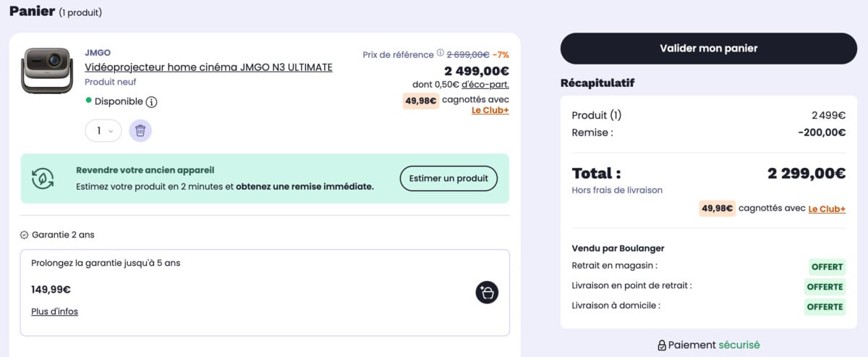
Task: Click Valider mon panier button
Action: [x=708, y=49]
